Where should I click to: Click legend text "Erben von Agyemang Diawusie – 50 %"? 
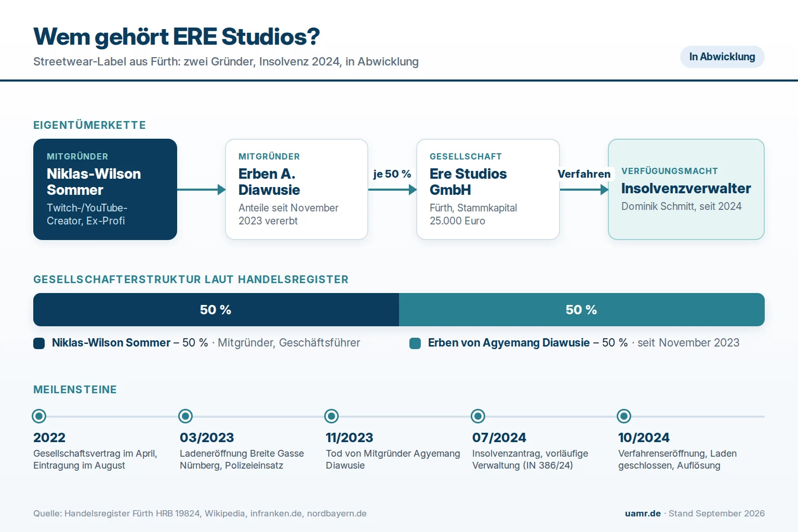click(x=528, y=343)
